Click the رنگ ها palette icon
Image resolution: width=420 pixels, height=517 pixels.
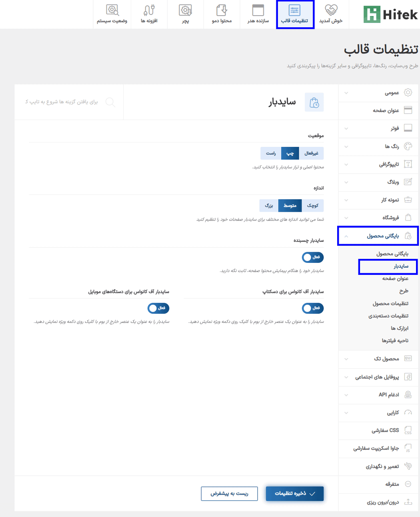[408, 146]
